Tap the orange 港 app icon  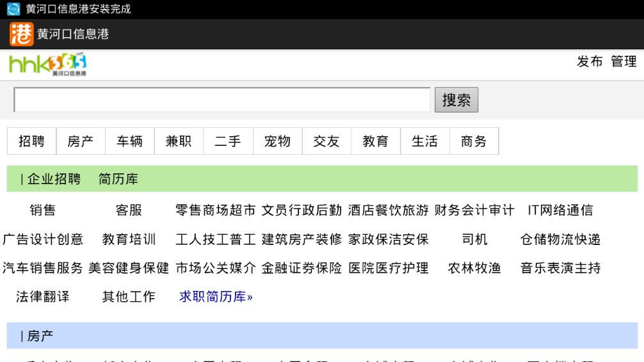(20, 34)
